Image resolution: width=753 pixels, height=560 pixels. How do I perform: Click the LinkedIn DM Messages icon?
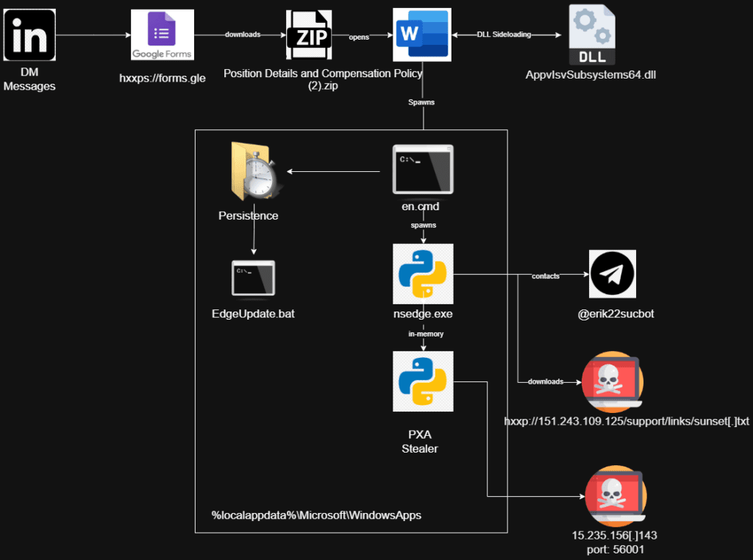[29, 34]
